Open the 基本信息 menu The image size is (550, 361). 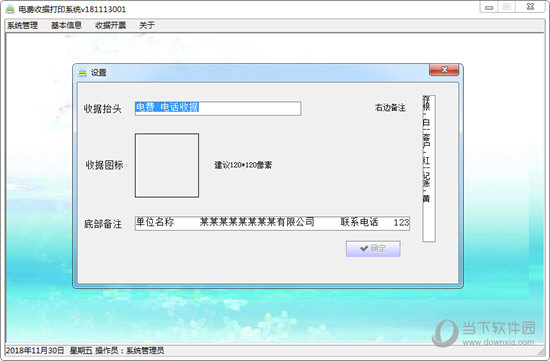(x=66, y=25)
